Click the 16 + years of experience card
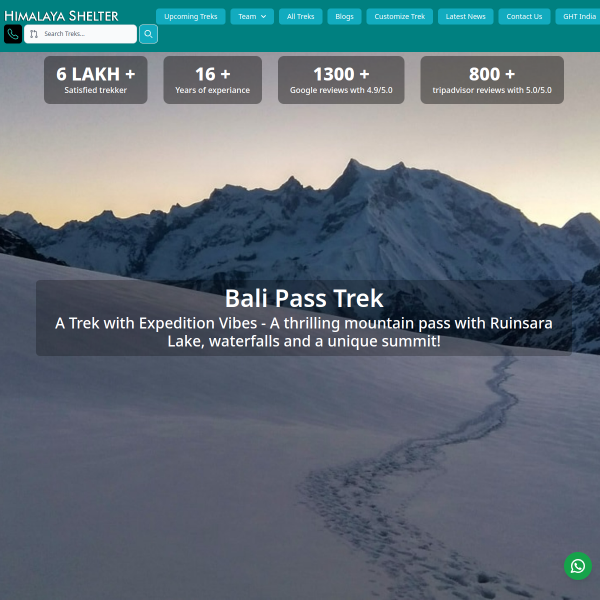Screen dimensions: 600x600 pos(213,80)
